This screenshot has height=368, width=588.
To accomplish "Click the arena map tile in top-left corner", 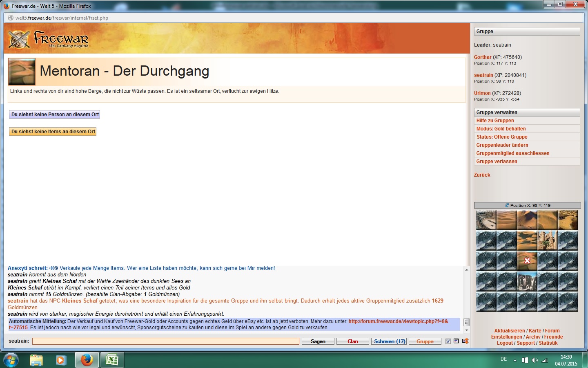I will click(x=486, y=220).
